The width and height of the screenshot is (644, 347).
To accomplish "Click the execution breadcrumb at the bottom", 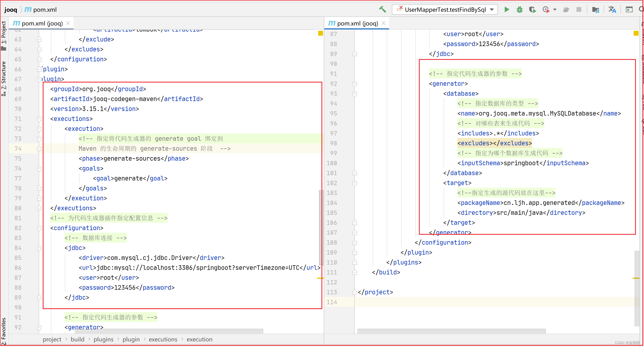I will pyautogui.click(x=199, y=339).
